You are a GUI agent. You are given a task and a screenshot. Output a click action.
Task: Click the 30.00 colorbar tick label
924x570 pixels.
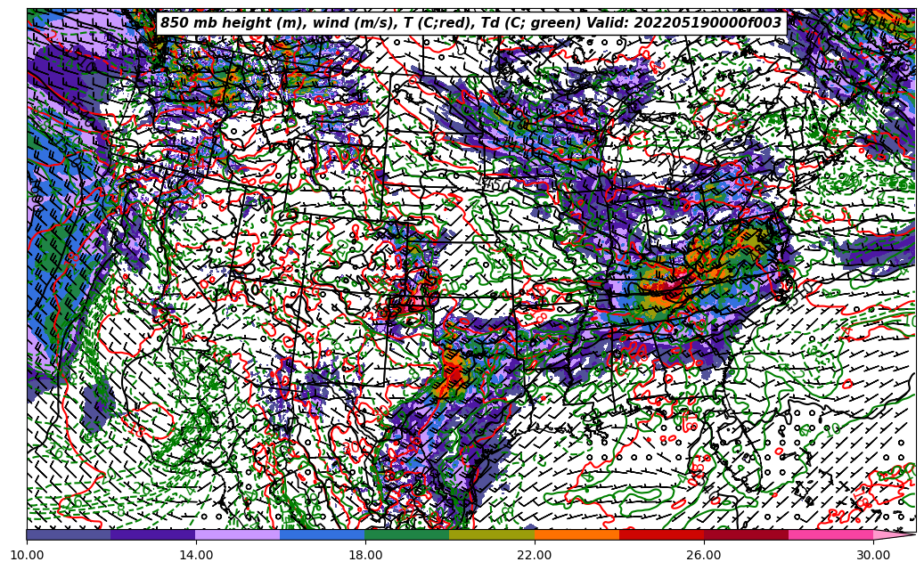[x=873, y=555]
